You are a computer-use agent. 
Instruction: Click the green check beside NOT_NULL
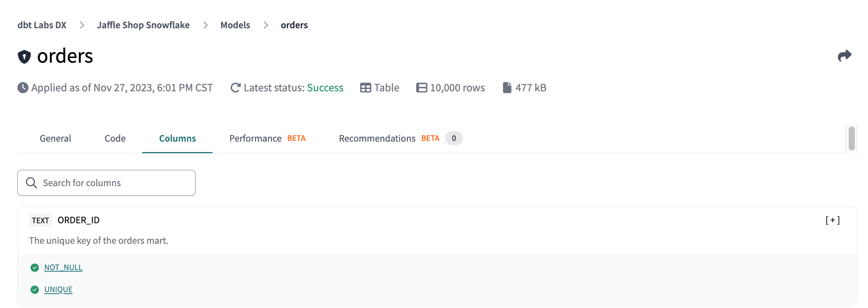(x=35, y=267)
